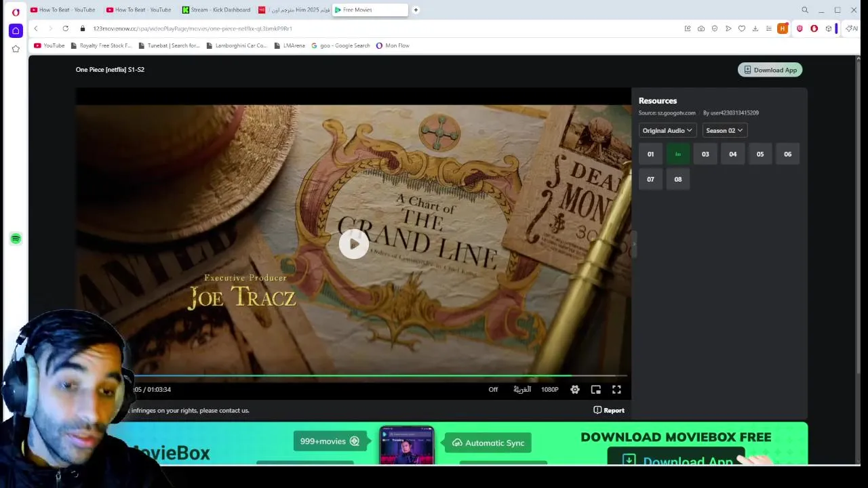Image resolution: width=868 pixels, height=488 pixels.
Task: Open the purple home sidebar icon
Action: pyautogui.click(x=16, y=30)
